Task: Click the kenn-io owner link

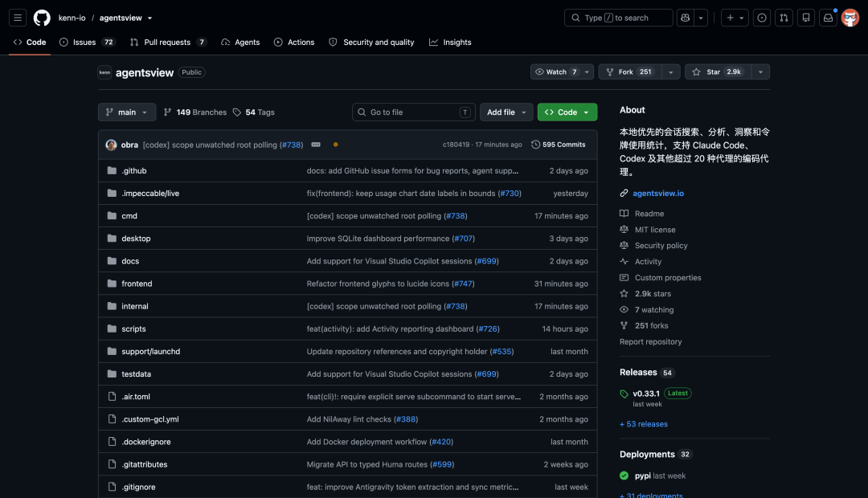Action: [72, 18]
